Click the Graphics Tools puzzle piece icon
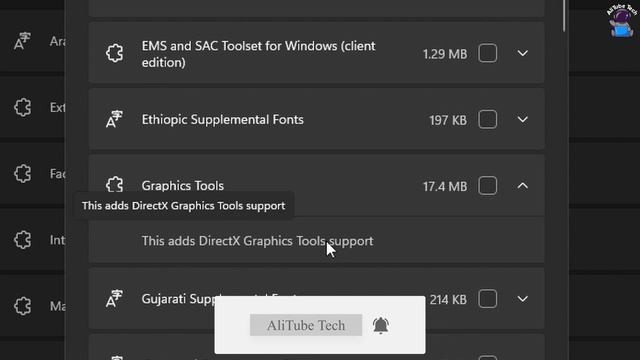The height and width of the screenshot is (360, 640). (x=114, y=184)
